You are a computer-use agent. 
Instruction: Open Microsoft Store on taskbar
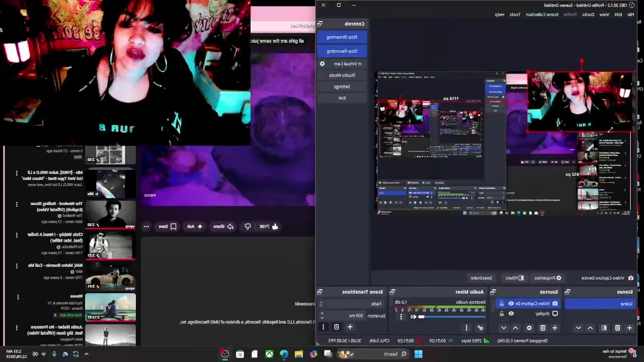(x=240, y=354)
